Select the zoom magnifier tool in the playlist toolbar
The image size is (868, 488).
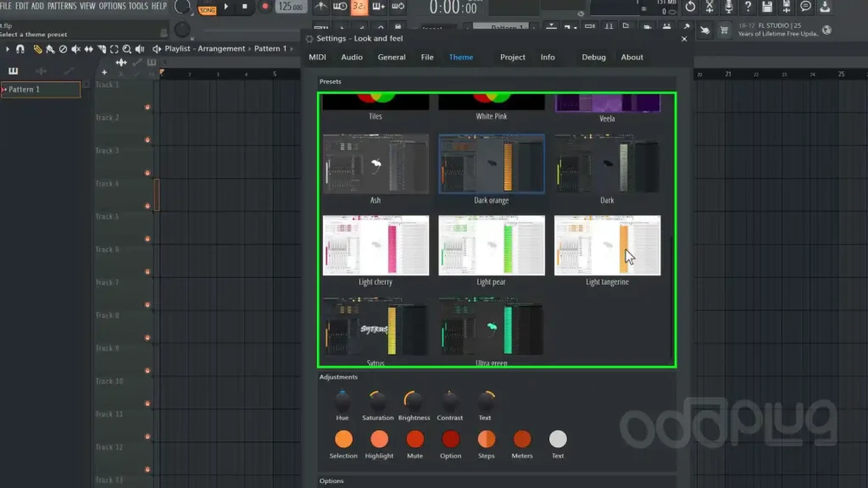click(x=126, y=49)
